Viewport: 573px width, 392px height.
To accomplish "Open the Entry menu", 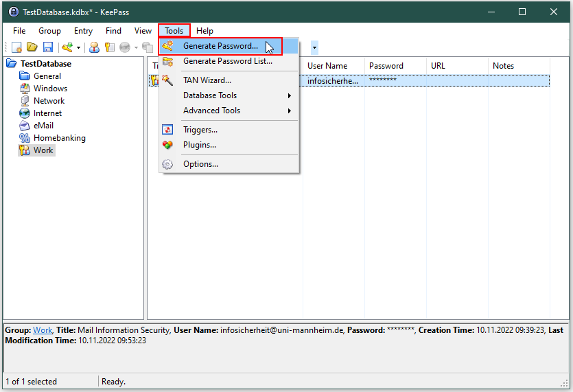I will [83, 31].
